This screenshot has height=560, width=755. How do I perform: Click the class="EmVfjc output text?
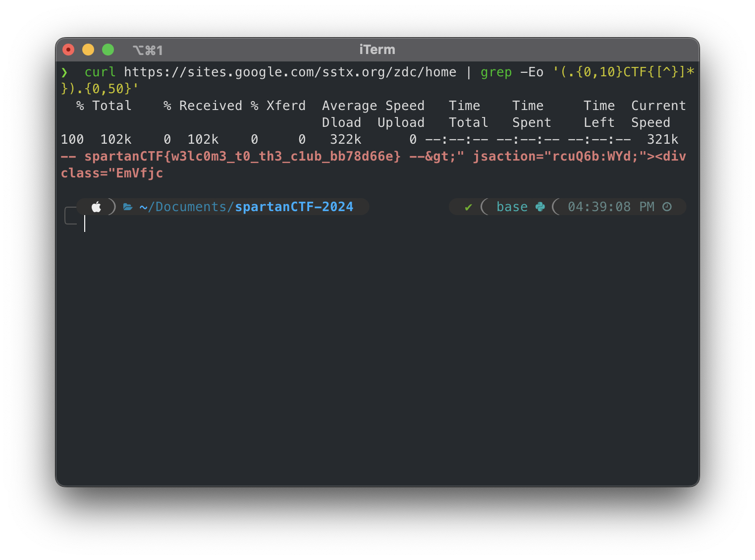click(x=112, y=173)
